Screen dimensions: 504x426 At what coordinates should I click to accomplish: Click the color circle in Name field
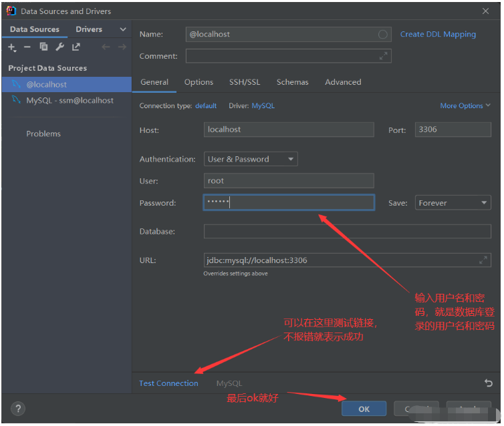(x=382, y=34)
